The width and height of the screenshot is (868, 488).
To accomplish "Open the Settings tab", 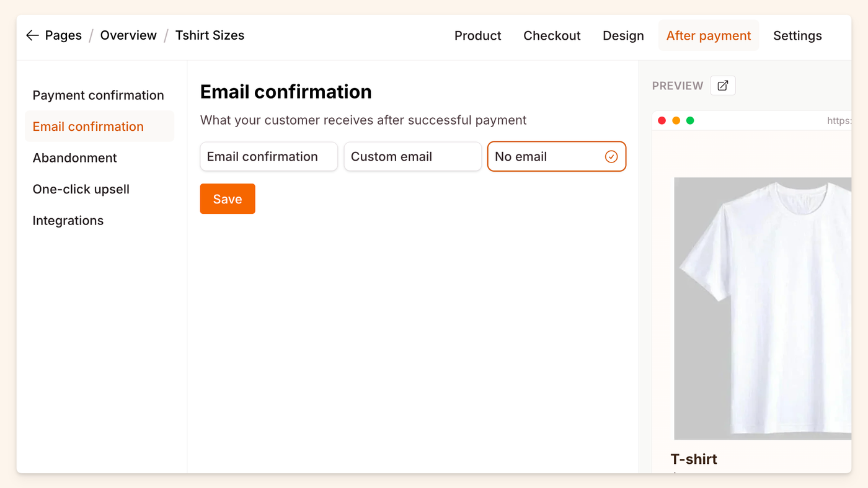I will (x=797, y=35).
